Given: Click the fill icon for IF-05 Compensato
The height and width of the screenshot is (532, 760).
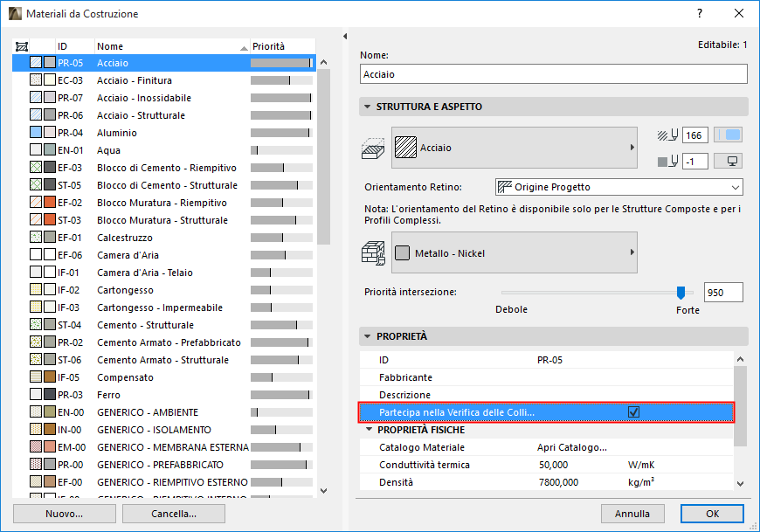Looking at the screenshot, I should point(36,377).
